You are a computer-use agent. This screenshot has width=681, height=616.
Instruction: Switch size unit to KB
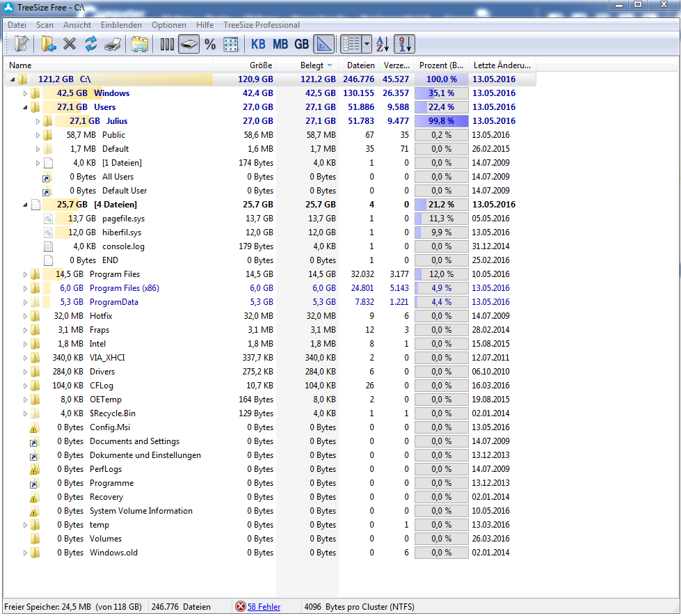pos(258,45)
